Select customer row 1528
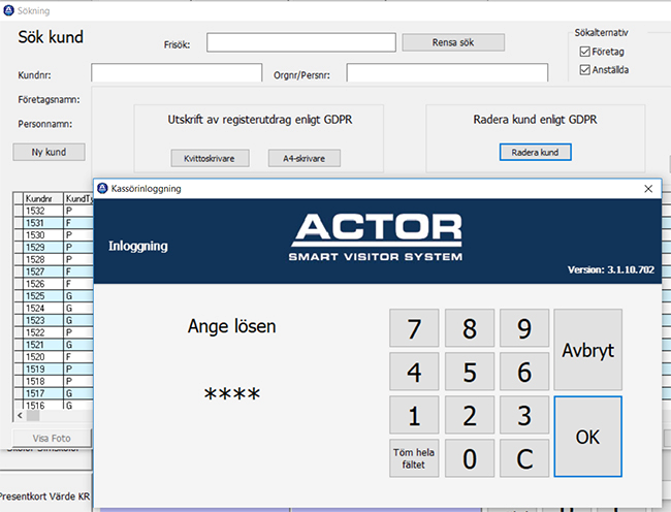This screenshot has height=512, width=671. point(53,259)
